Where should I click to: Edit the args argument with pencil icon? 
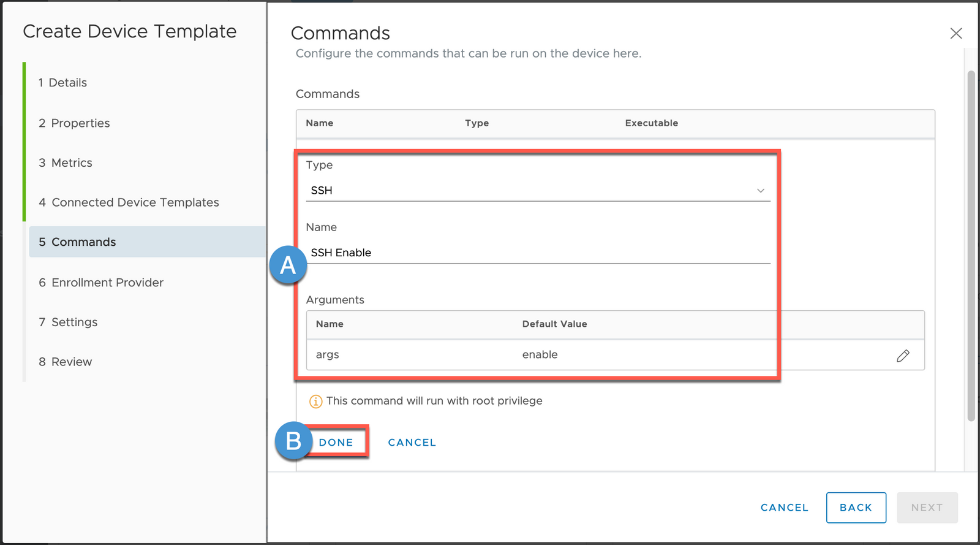tap(903, 356)
